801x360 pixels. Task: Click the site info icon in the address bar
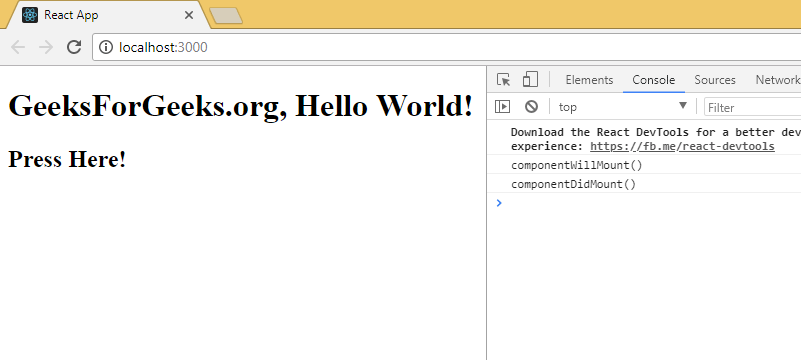tap(106, 47)
